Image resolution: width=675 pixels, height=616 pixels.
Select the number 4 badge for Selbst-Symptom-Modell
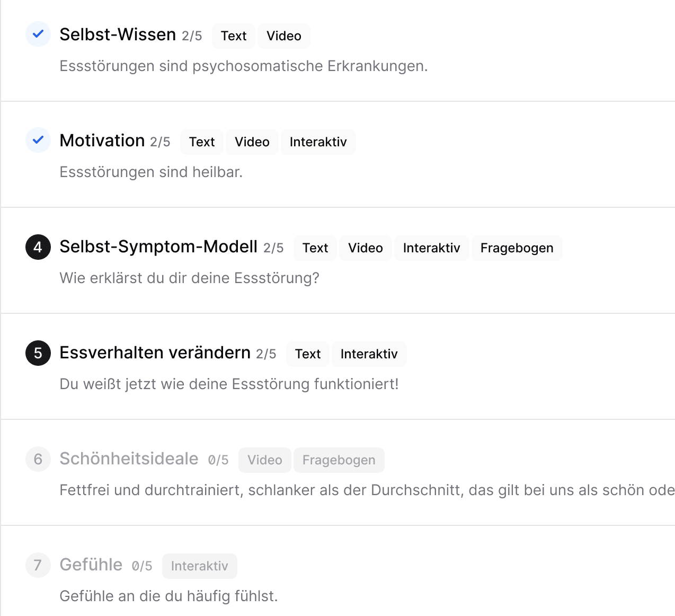coord(38,247)
